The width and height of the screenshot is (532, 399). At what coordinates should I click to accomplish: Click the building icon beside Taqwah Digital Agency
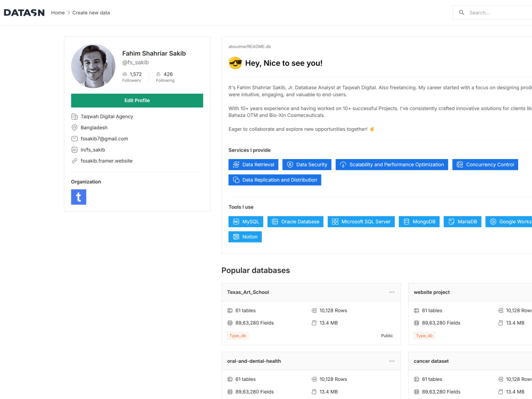point(74,117)
